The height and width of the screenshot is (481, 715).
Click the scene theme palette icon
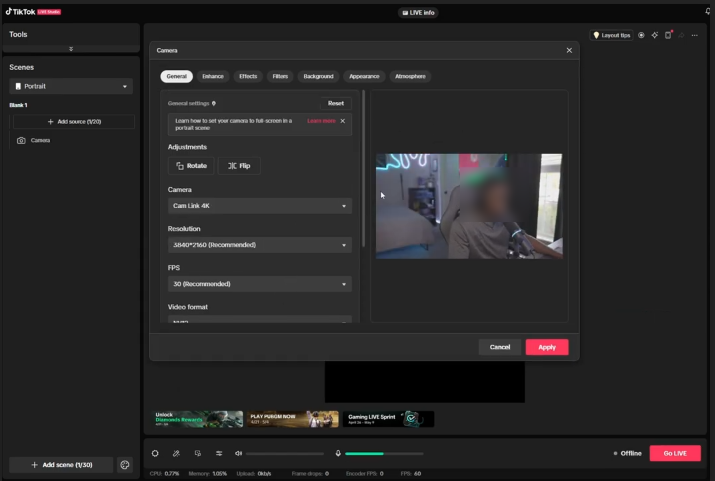(125, 465)
